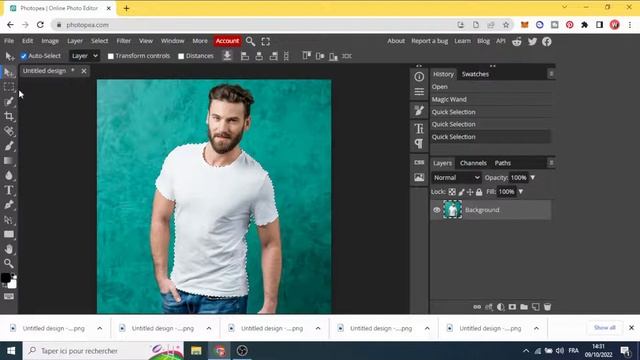Hide the Background layer eye icon
This screenshot has height=360, width=640.
coord(437,210)
